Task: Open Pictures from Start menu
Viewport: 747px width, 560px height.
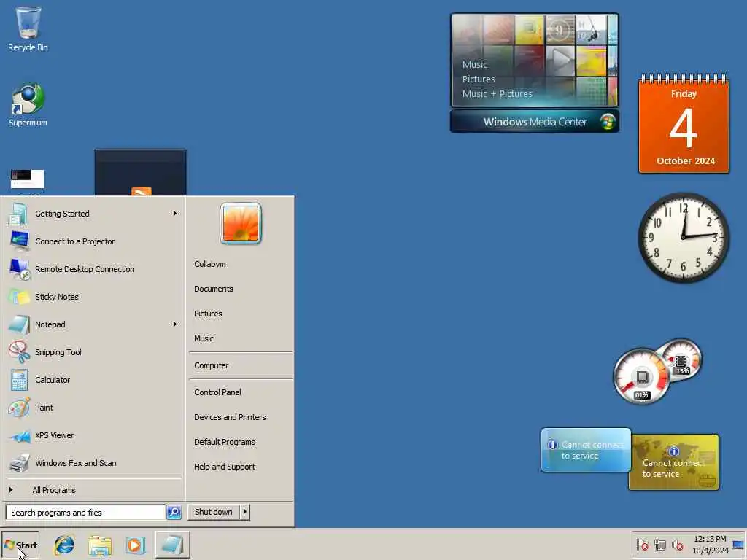Action: click(208, 314)
